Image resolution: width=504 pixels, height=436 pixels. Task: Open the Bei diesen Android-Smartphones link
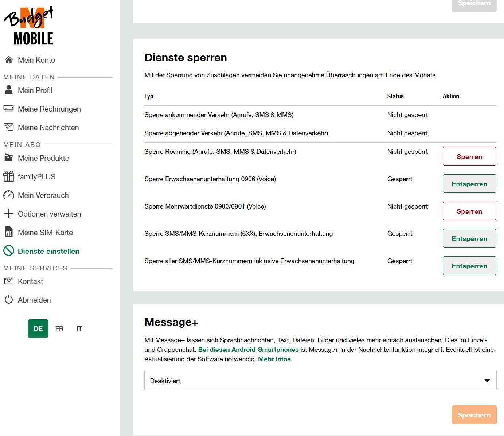[x=248, y=350]
